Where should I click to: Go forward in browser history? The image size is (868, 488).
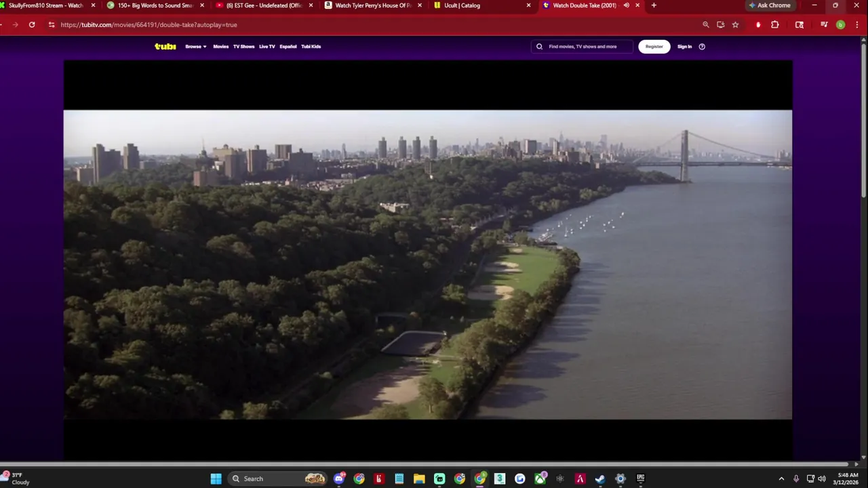(x=15, y=24)
